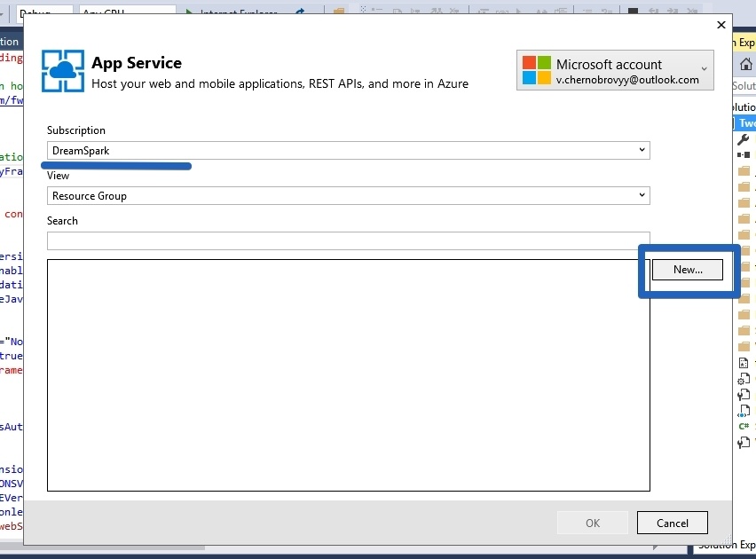Viewport: 756px width, 559px height.
Task: Expand the View dropdown set to Resource Group
Action: coord(348,196)
